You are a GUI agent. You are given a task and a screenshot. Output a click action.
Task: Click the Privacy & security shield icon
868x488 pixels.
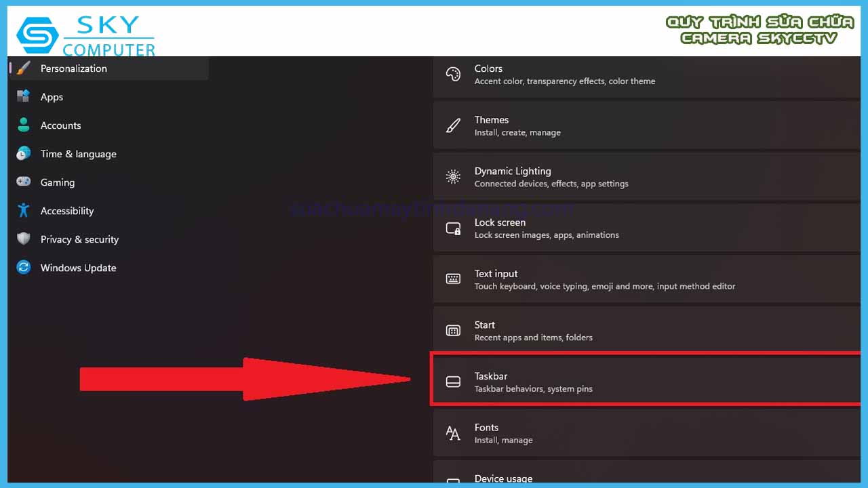[x=24, y=239]
